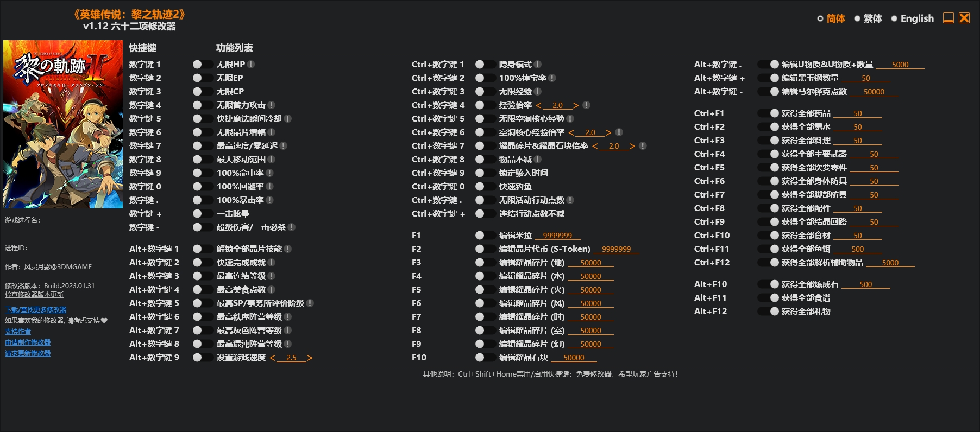Switch language to English
The image size is (980, 432).
click(x=912, y=18)
